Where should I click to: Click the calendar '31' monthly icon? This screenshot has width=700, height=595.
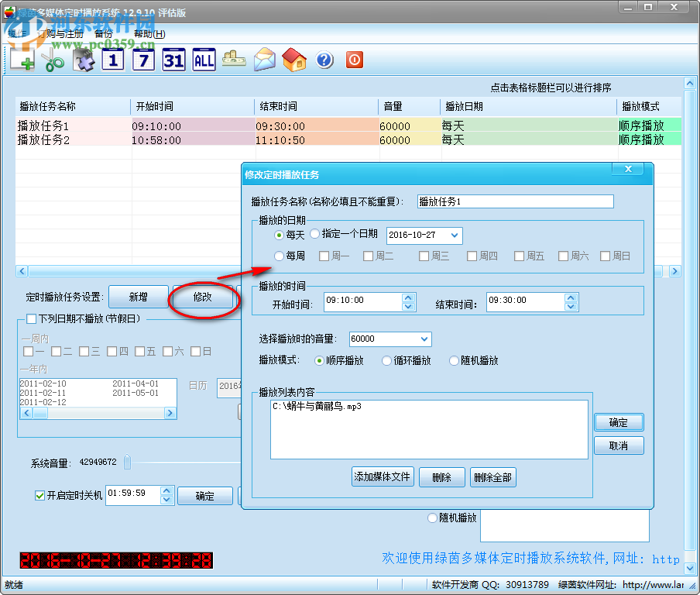(173, 60)
